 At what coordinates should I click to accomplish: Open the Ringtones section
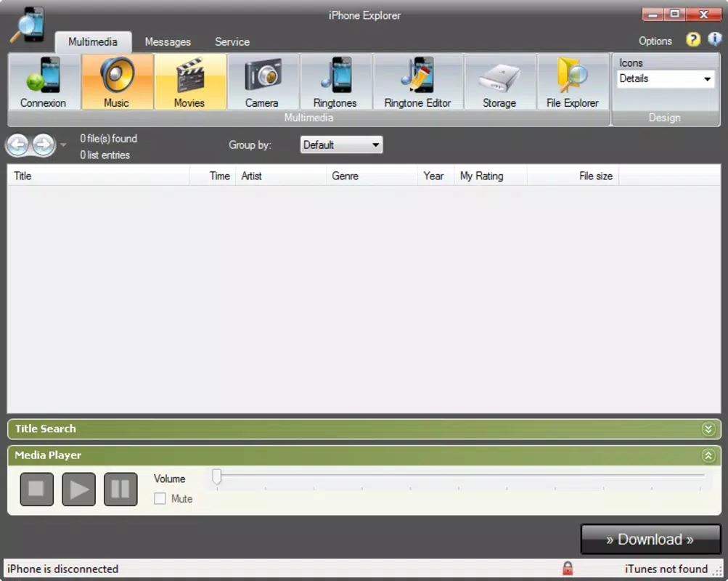coord(335,82)
